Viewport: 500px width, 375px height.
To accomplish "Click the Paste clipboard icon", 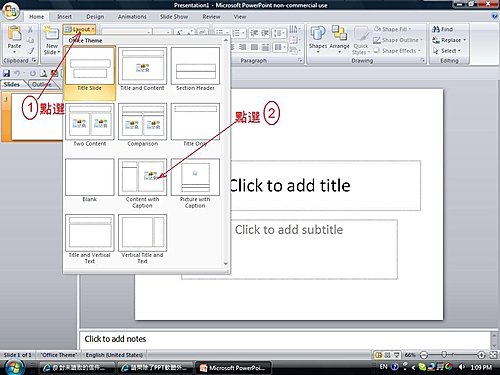I will tap(14, 34).
